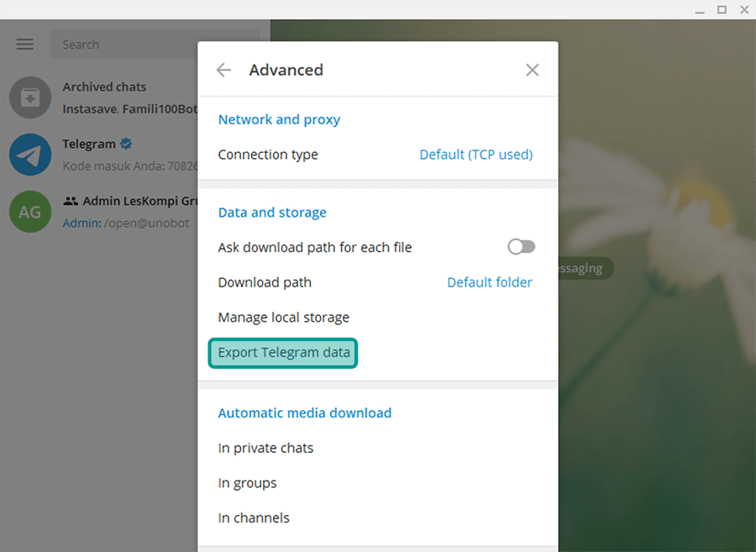Click the Telegram verified badge
This screenshot has width=756, height=552.
point(126,143)
